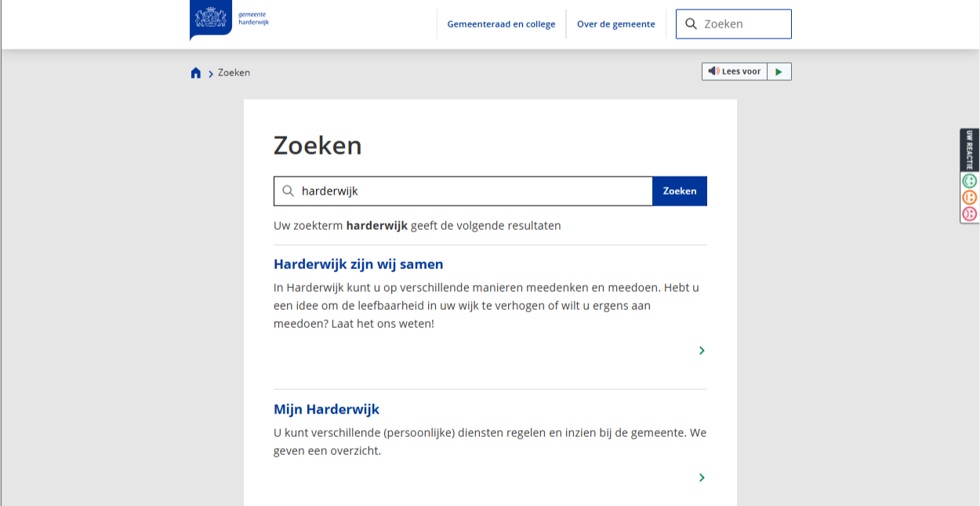Select the red sad smiley feedback icon

point(970,213)
